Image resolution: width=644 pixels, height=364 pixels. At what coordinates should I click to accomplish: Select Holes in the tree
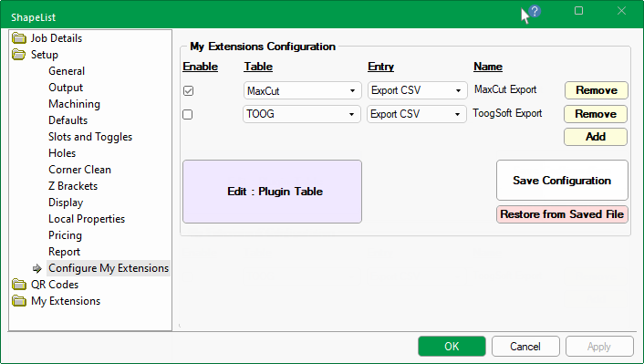pyautogui.click(x=62, y=153)
